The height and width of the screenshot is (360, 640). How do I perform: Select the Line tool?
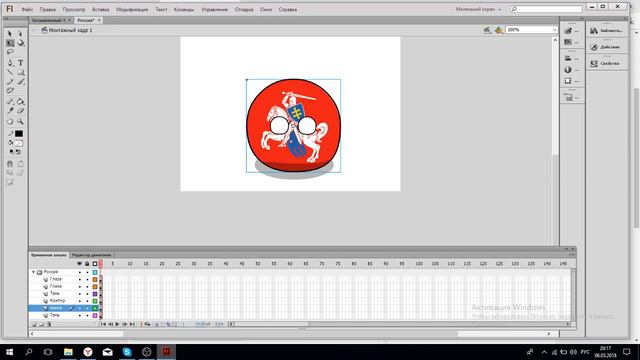[10, 72]
